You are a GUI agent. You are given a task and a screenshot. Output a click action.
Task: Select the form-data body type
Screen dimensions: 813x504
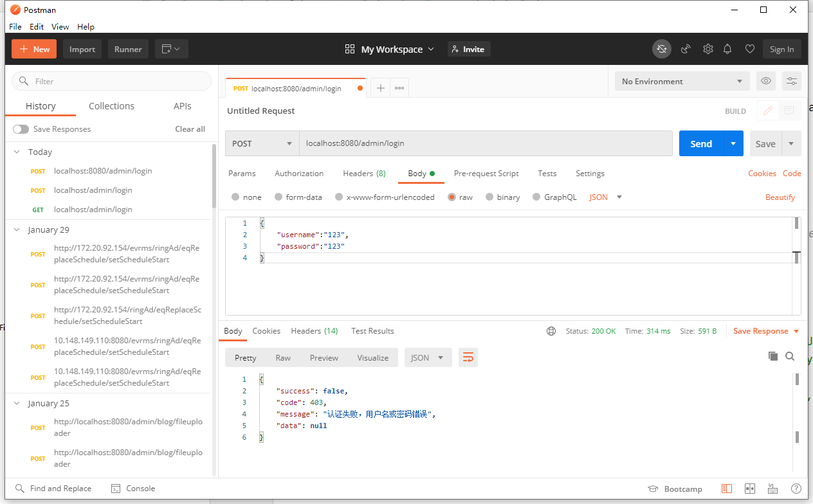(279, 197)
